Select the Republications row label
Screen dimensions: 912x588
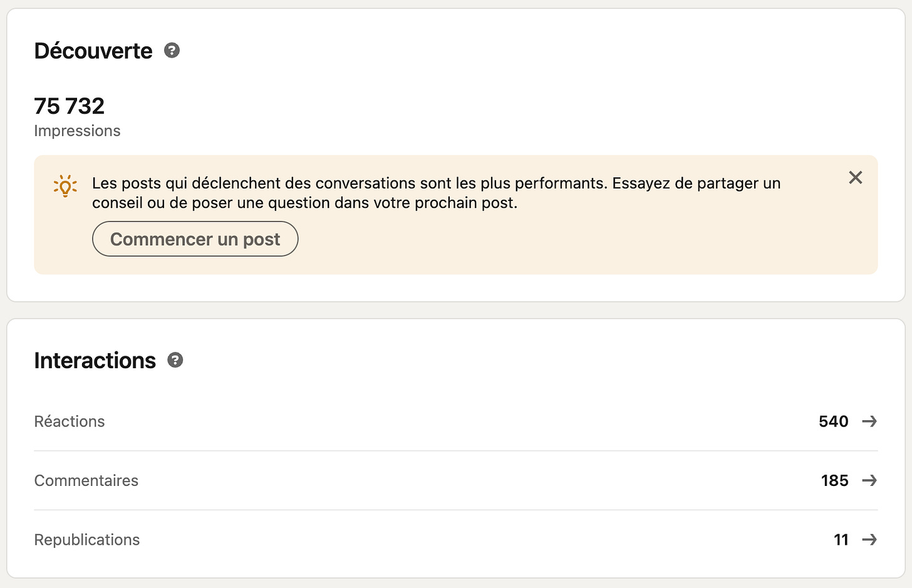[87, 540]
